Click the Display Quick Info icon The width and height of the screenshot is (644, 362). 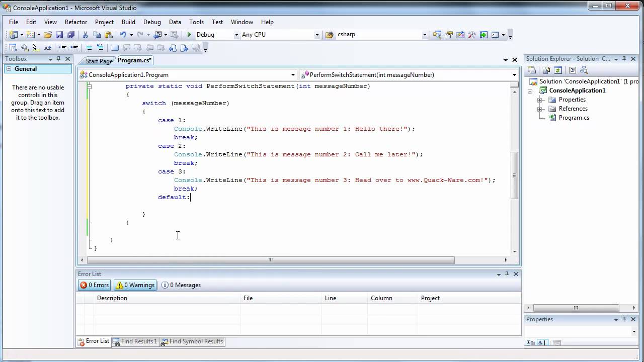36,48
